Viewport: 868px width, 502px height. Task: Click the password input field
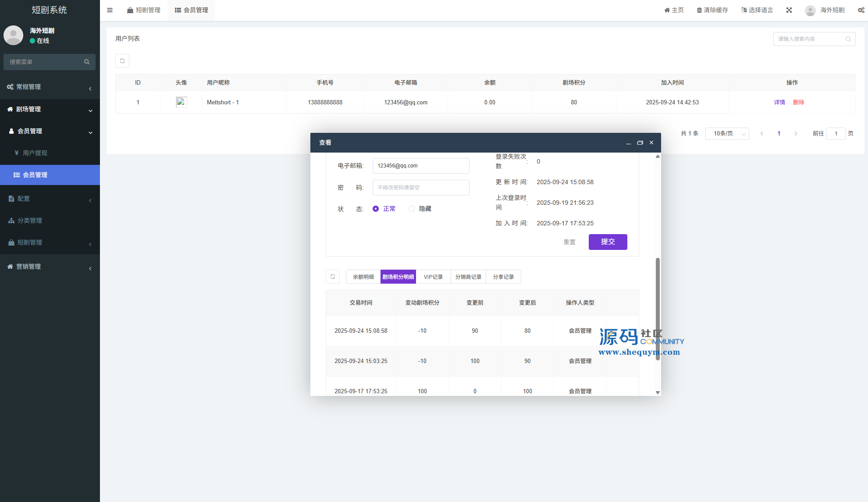[x=421, y=188]
